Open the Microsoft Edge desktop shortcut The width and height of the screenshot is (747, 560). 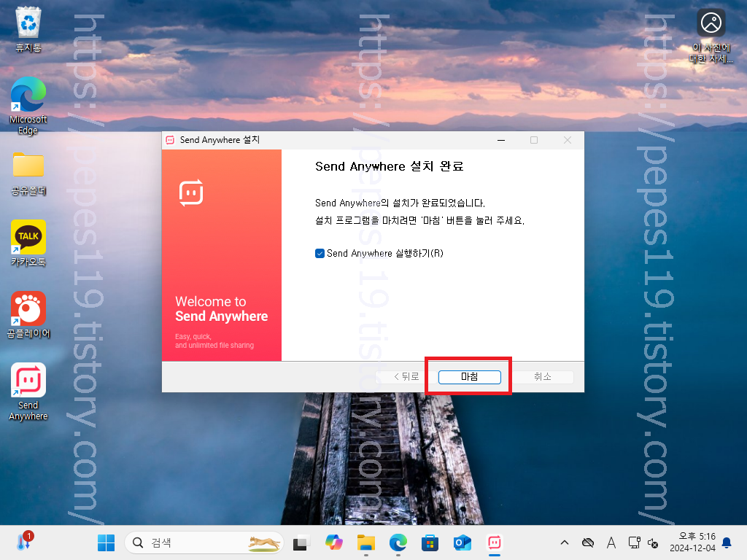click(28, 106)
